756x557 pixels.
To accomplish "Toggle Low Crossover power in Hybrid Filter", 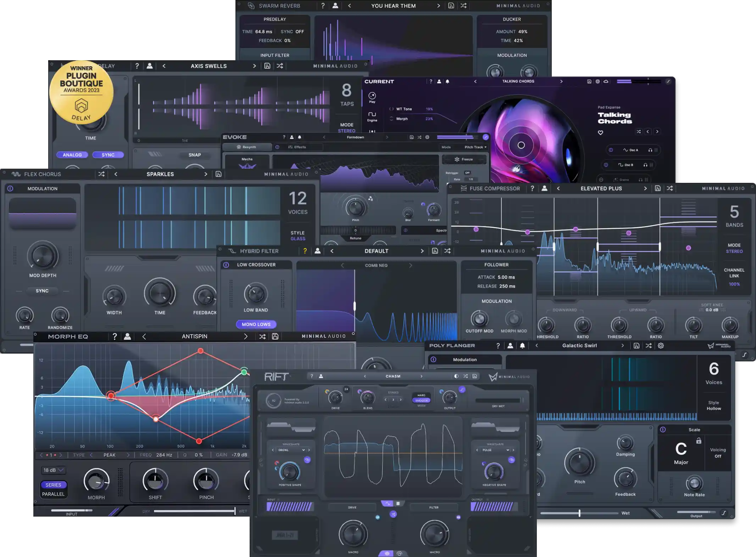I will coord(226,265).
